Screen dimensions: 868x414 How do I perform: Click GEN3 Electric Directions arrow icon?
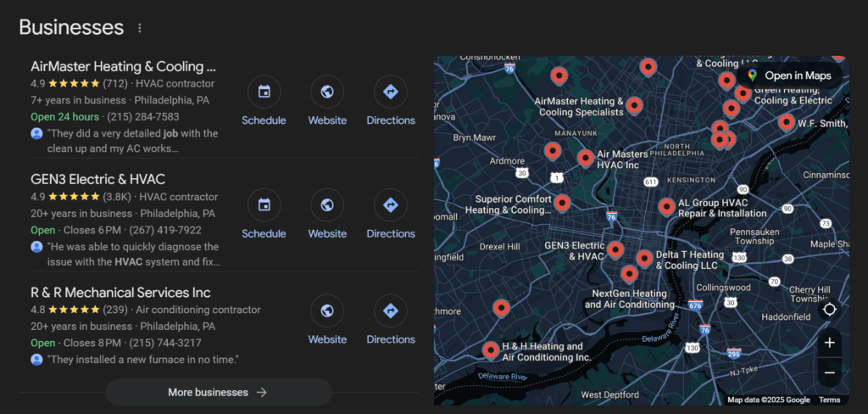click(x=391, y=205)
